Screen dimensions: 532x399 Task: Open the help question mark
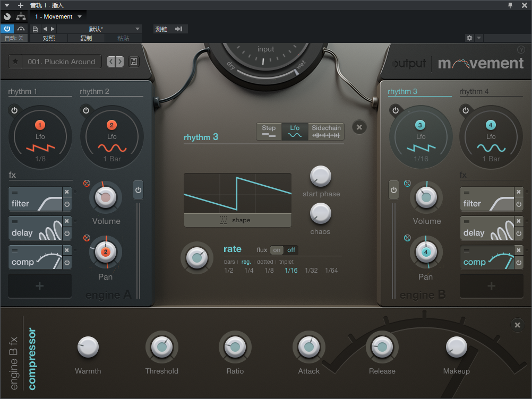[521, 50]
